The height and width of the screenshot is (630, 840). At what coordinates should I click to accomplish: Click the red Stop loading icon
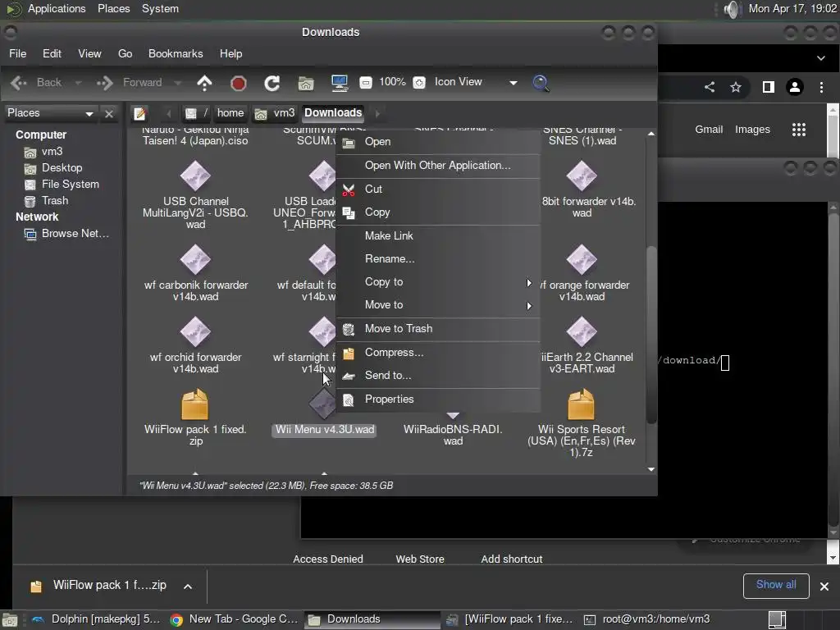(x=239, y=83)
